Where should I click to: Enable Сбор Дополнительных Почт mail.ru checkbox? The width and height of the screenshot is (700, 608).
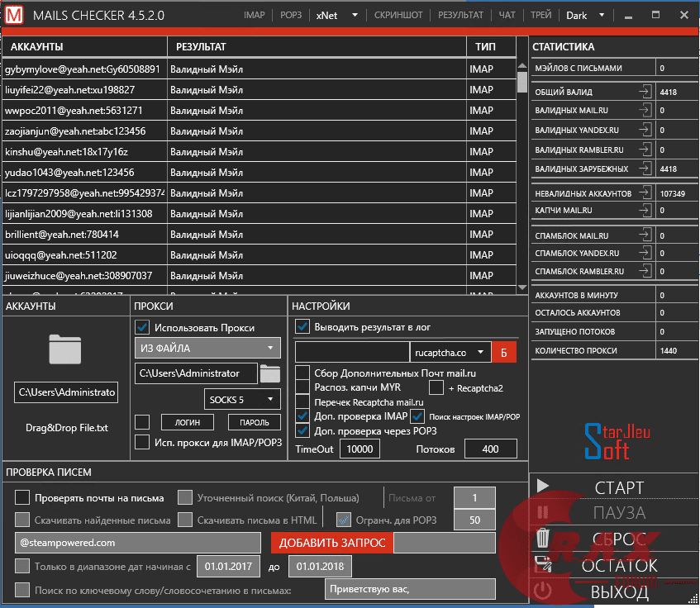(302, 373)
